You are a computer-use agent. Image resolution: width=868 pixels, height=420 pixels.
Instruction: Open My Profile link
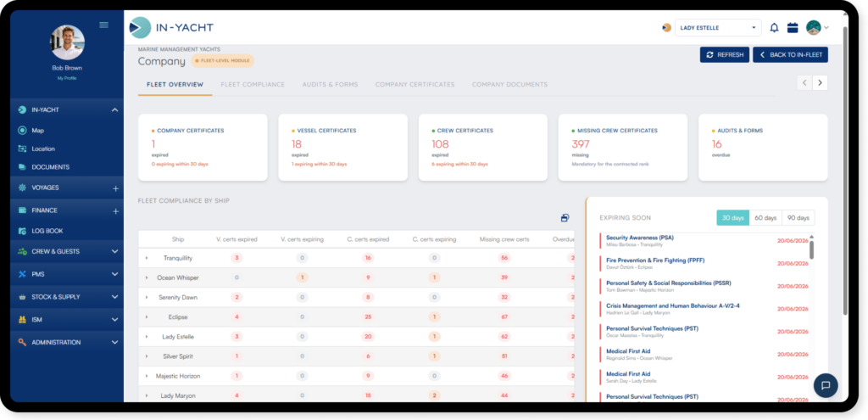[x=67, y=78]
